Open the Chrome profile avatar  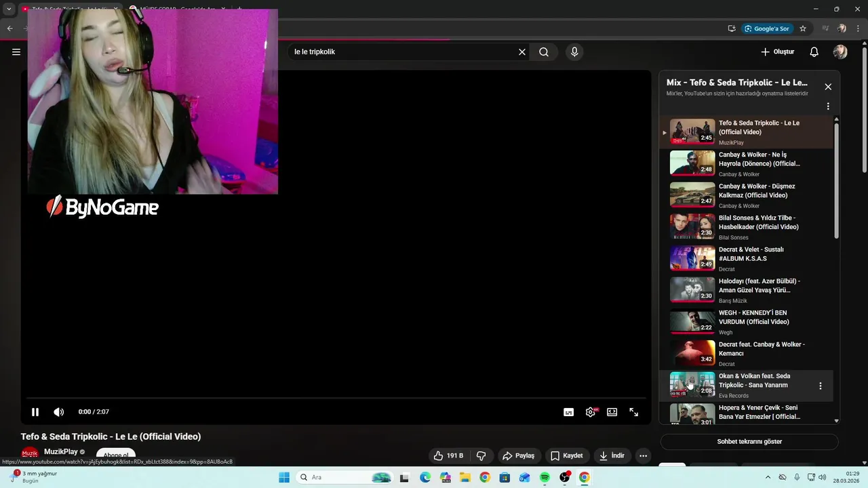[842, 28]
